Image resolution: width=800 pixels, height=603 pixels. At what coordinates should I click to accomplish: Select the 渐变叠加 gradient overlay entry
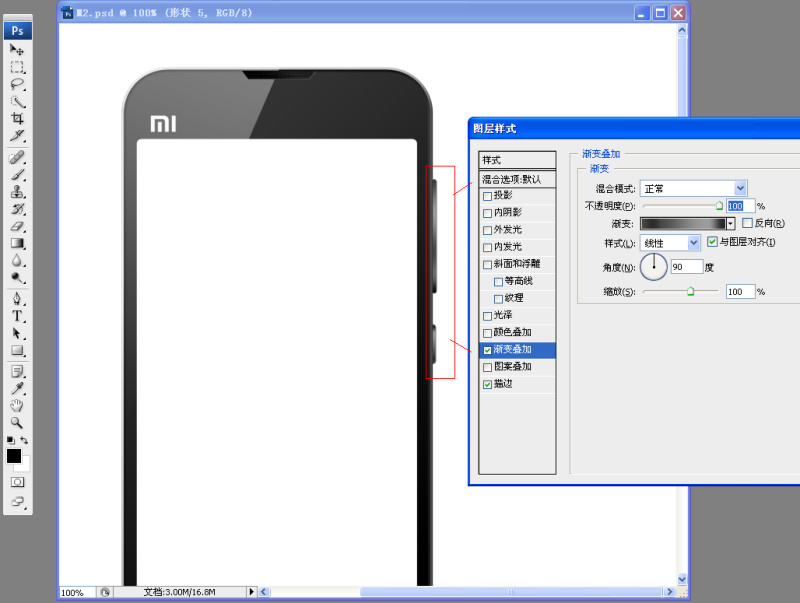click(x=517, y=350)
